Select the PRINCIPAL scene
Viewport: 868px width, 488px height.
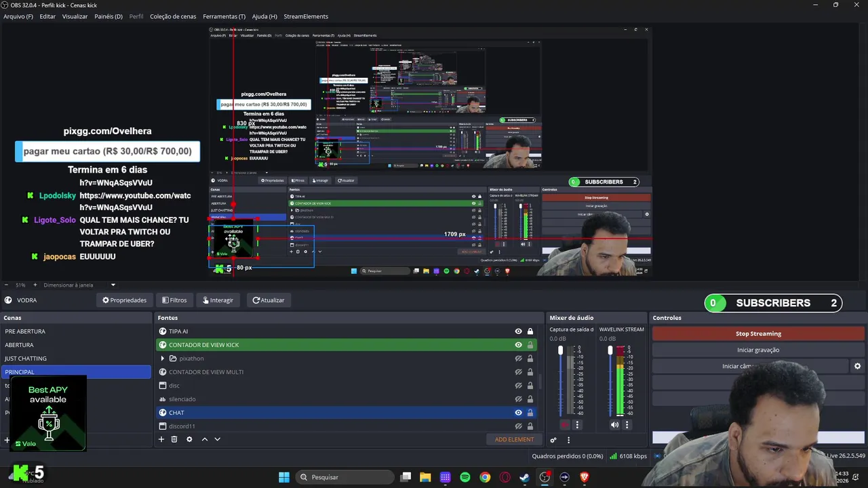(x=76, y=372)
